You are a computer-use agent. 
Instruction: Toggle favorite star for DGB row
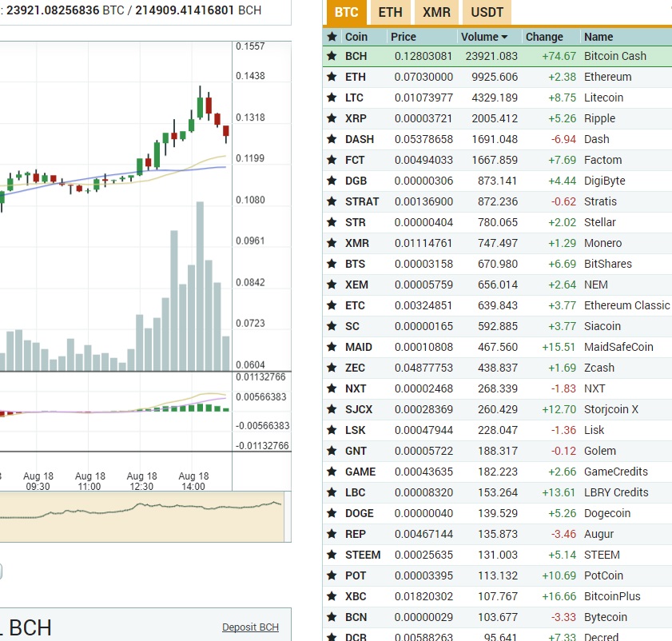pos(332,181)
